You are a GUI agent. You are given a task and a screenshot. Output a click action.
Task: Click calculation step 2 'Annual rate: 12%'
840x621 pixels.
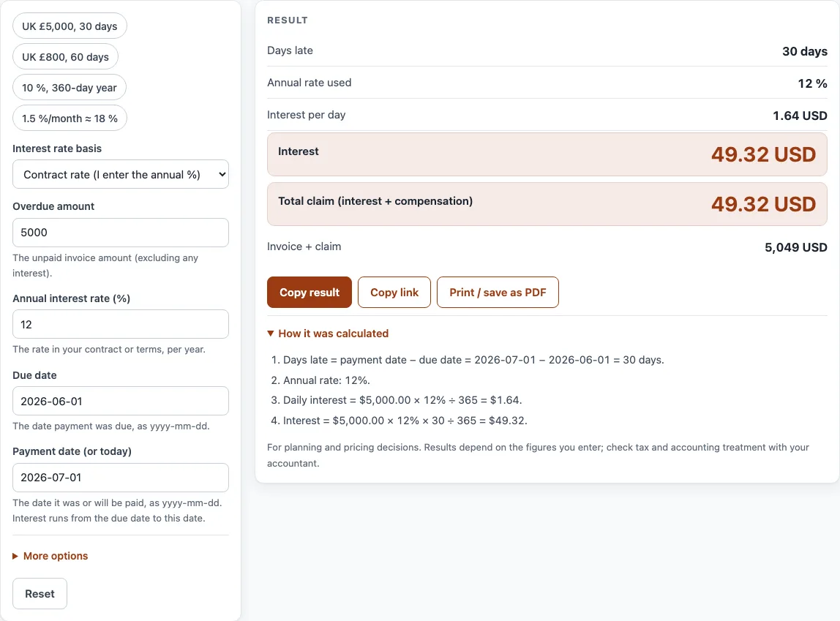pyautogui.click(x=327, y=380)
